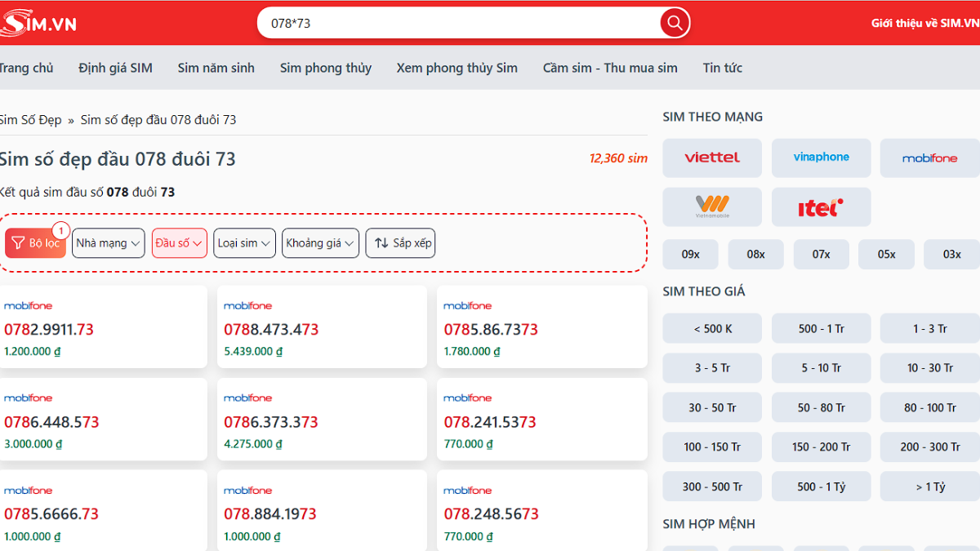The height and width of the screenshot is (551, 980).
Task: Open SIM number 078.884.1973
Action: [x=270, y=514]
